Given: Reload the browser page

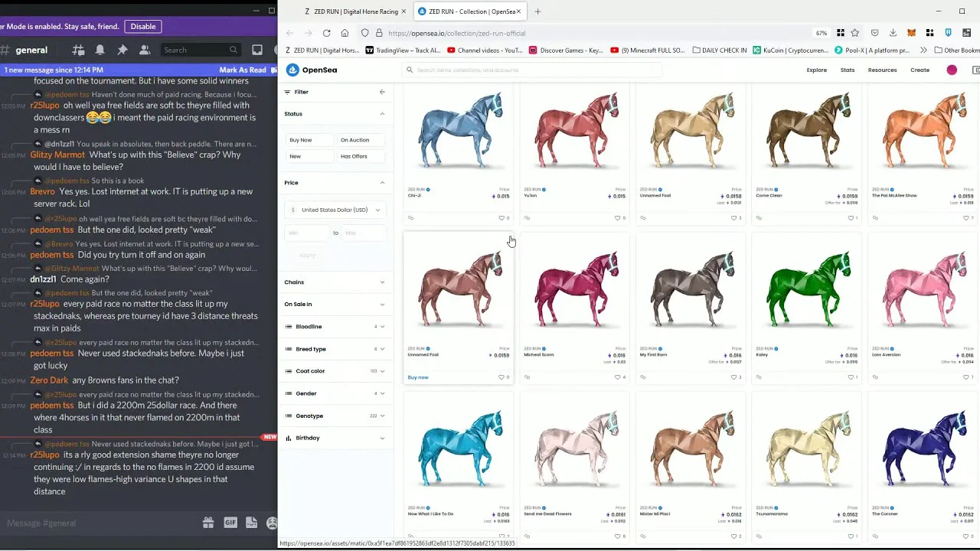Looking at the screenshot, I should 327,33.
